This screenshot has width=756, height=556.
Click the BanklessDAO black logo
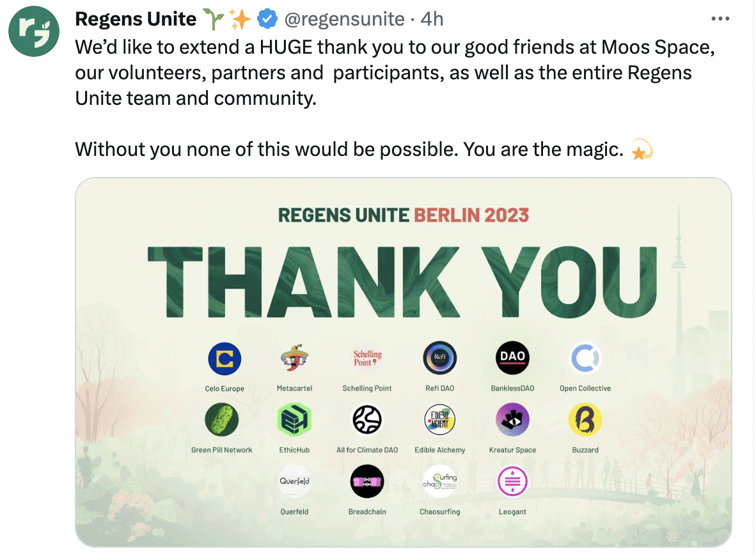[x=512, y=358]
